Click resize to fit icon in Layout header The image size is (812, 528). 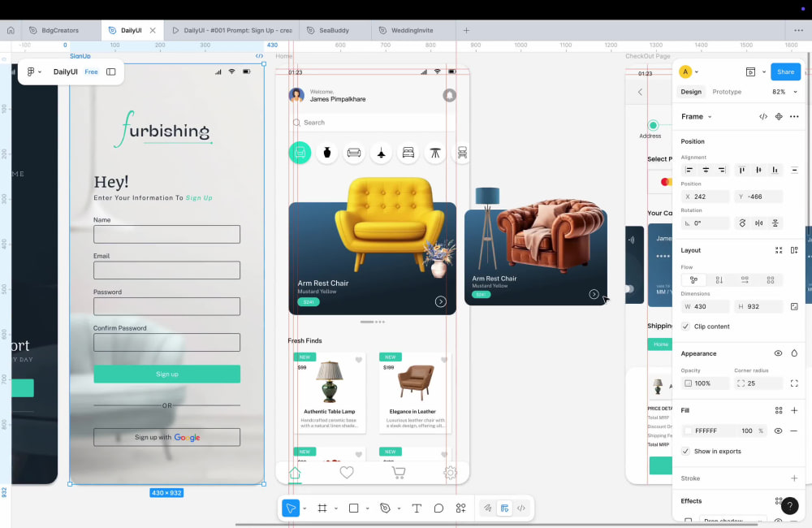[x=779, y=250]
